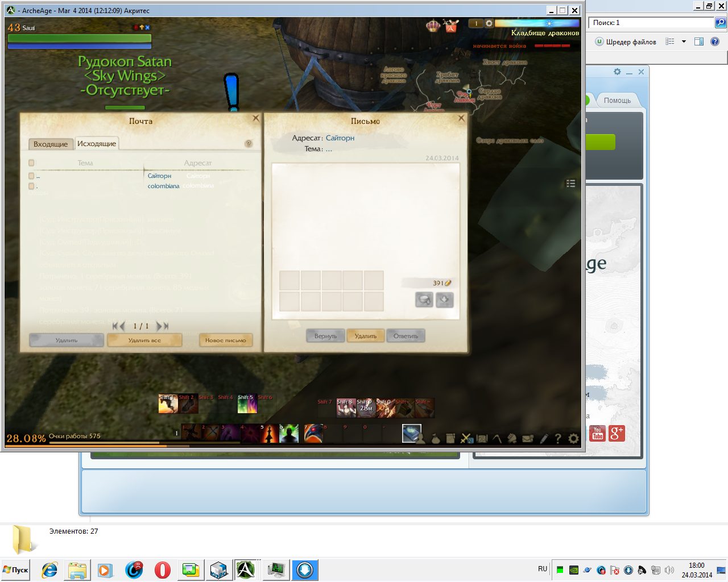
Task: Click Вернуть button in letter window
Action: pos(325,336)
